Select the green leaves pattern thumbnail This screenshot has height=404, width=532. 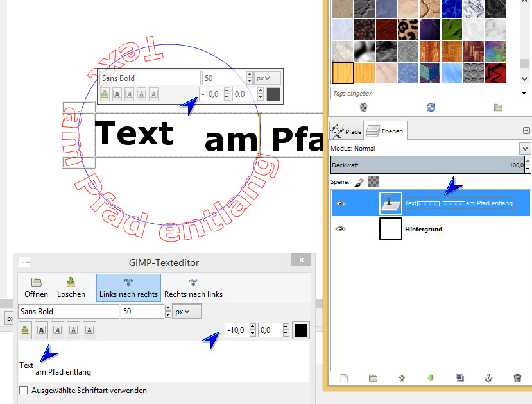[452, 29]
